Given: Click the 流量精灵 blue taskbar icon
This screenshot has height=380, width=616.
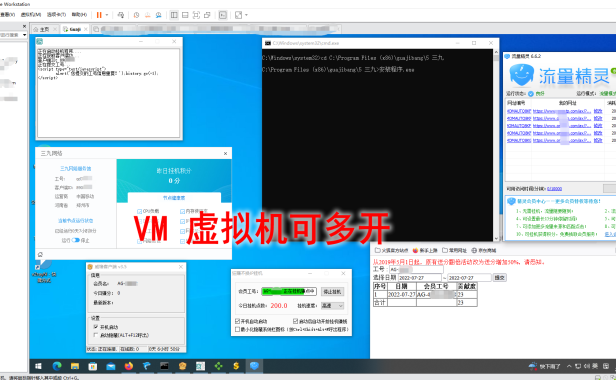Looking at the screenshot, I should point(254,366).
